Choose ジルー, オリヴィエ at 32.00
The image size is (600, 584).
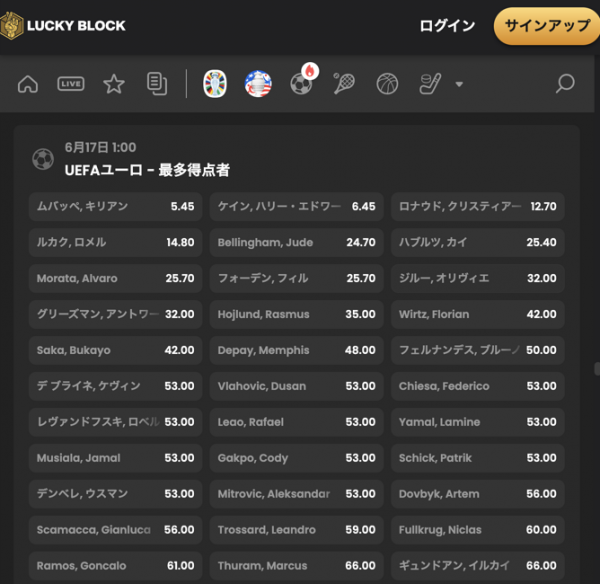(478, 278)
